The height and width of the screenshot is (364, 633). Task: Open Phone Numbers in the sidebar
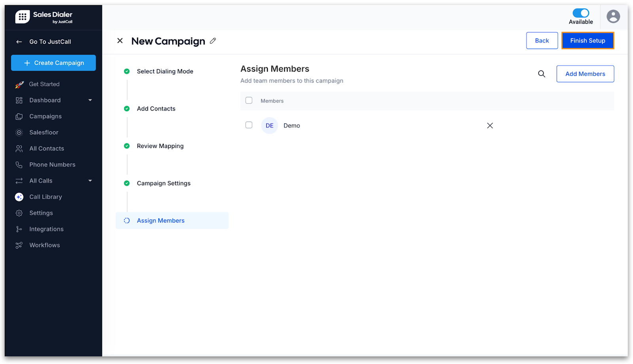coord(52,165)
